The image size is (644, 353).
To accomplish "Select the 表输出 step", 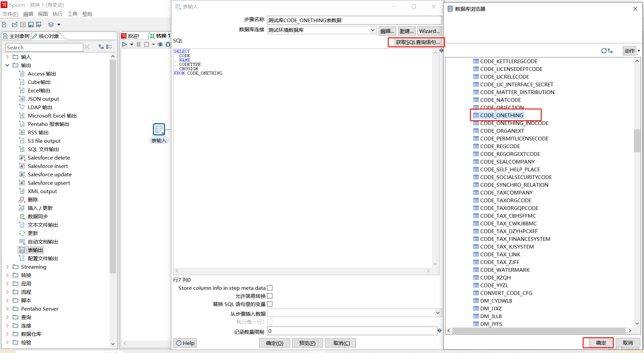I will click(x=35, y=250).
